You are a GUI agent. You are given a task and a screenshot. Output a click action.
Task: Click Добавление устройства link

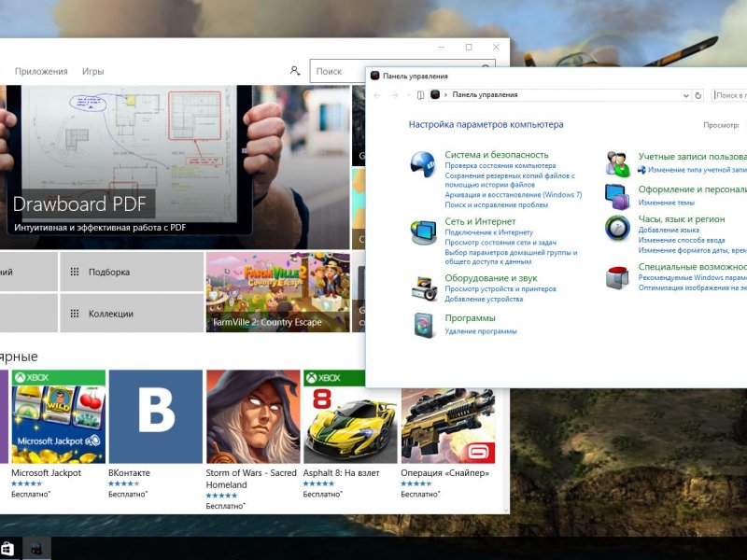pyautogui.click(x=484, y=299)
